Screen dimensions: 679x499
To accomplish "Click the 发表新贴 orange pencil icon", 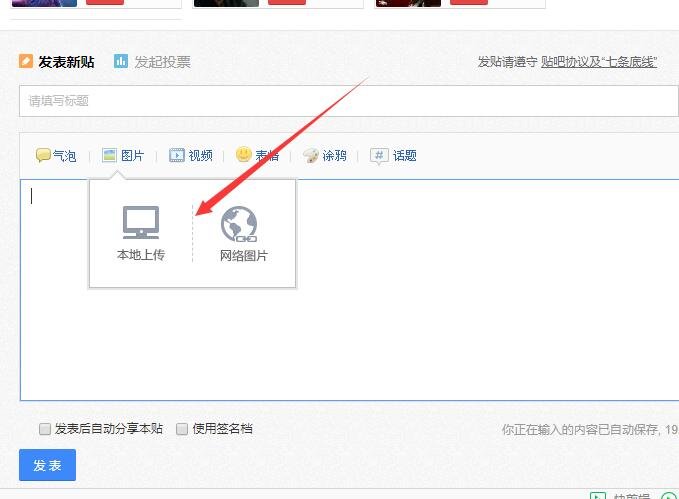I will (x=26, y=61).
